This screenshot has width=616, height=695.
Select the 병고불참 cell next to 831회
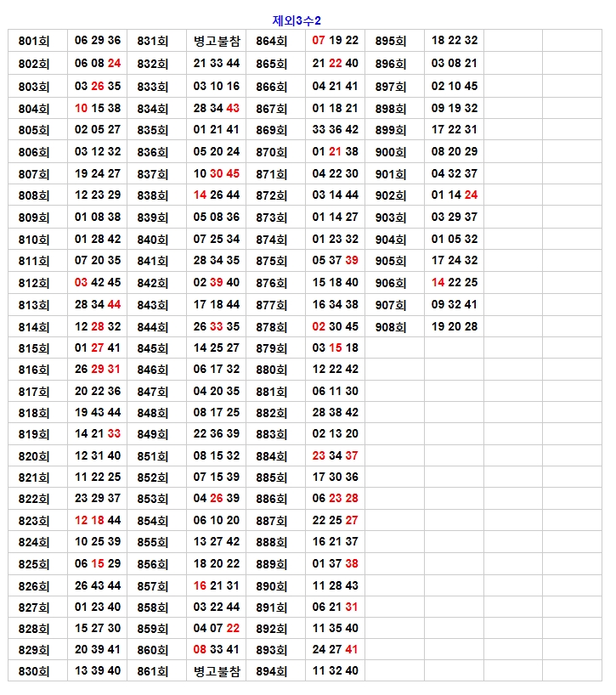pyautogui.click(x=217, y=41)
